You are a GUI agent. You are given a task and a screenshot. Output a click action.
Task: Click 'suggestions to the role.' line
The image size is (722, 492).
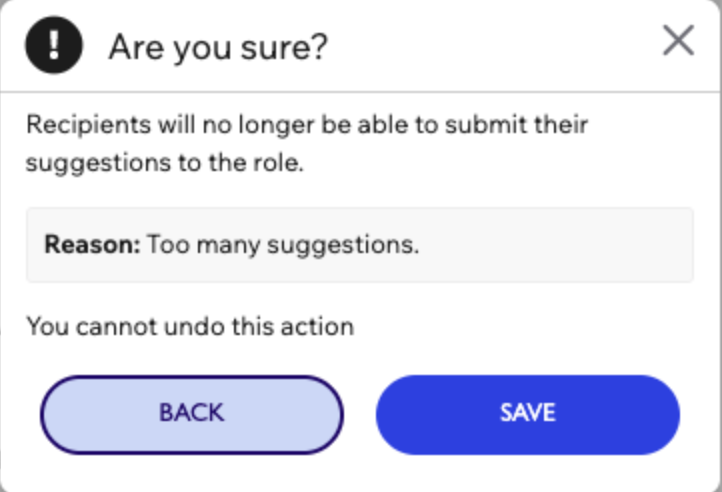tap(165, 163)
